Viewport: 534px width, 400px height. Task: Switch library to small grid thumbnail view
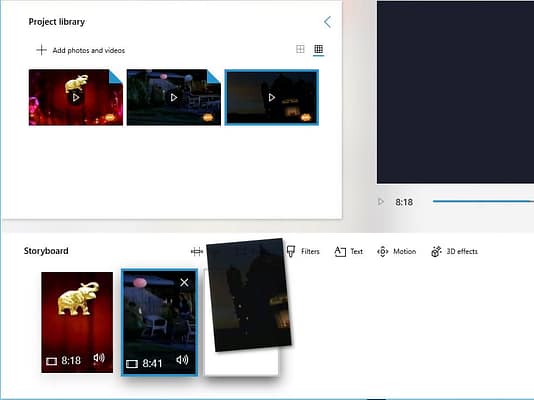tap(318, 49)
